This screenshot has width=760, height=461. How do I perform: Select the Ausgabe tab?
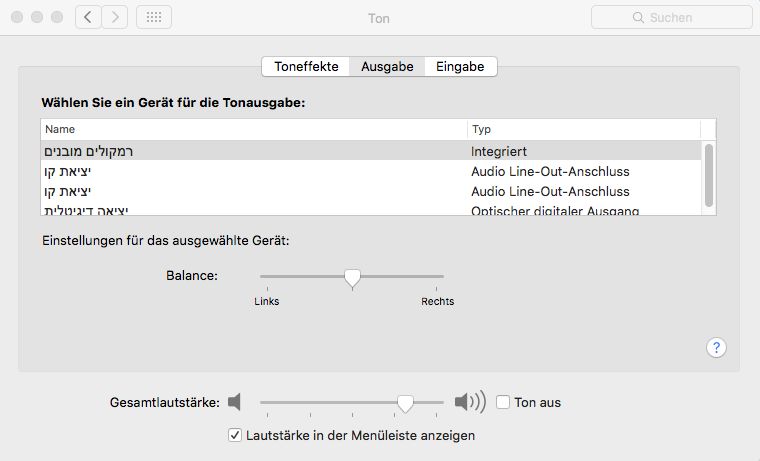point(387,66)
